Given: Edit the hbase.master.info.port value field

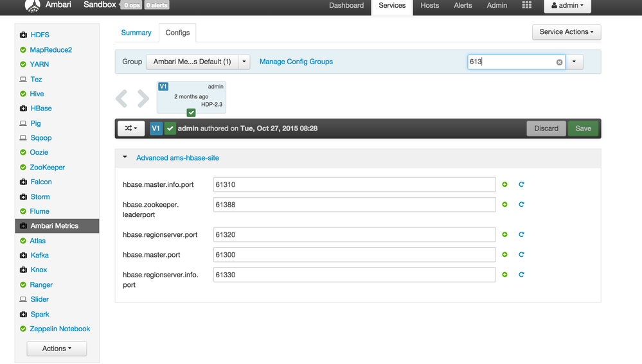Looking at the screenshot, I should point(355,184).
